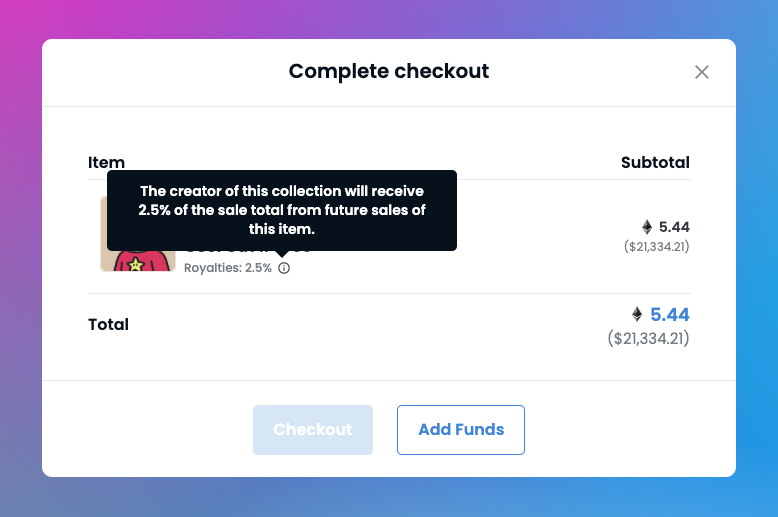Click the Complete checkout heading

(389, 71)
